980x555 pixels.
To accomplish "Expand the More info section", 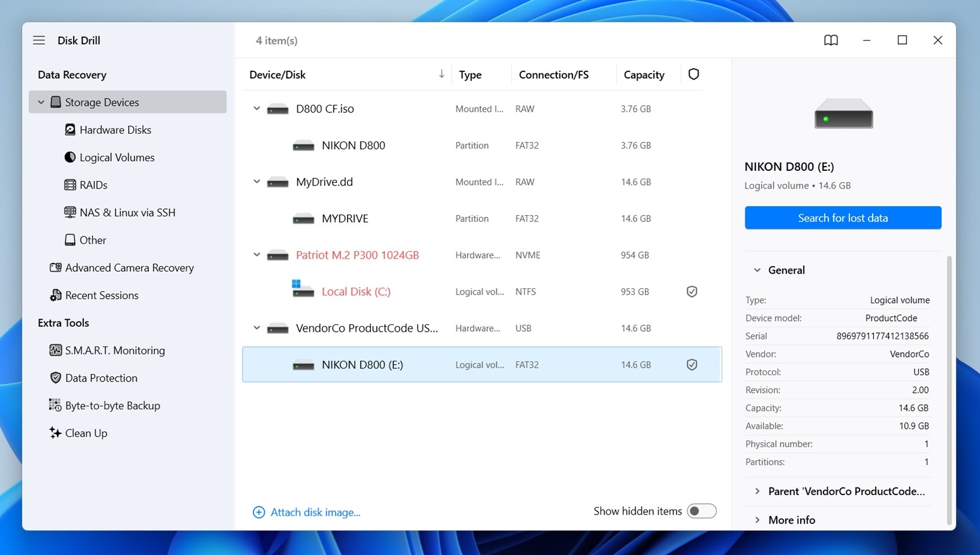I will [x=757, y=520].
